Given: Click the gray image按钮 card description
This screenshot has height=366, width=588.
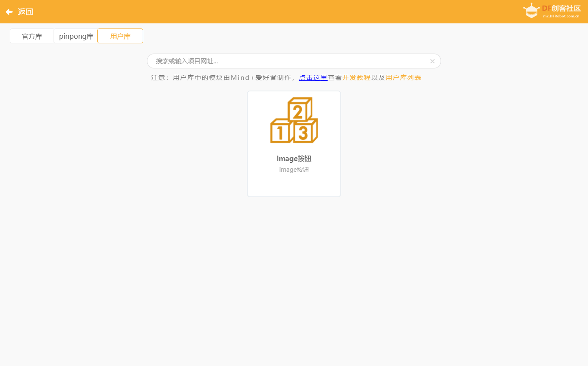Looking at the screenshot, I should pos(294,170).
